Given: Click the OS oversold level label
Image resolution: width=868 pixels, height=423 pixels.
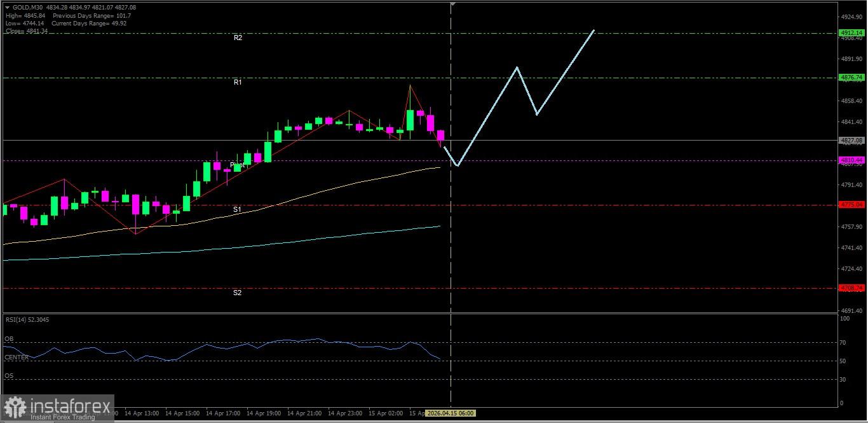Looking at the screenshot, I should click(x=10, y=376).
